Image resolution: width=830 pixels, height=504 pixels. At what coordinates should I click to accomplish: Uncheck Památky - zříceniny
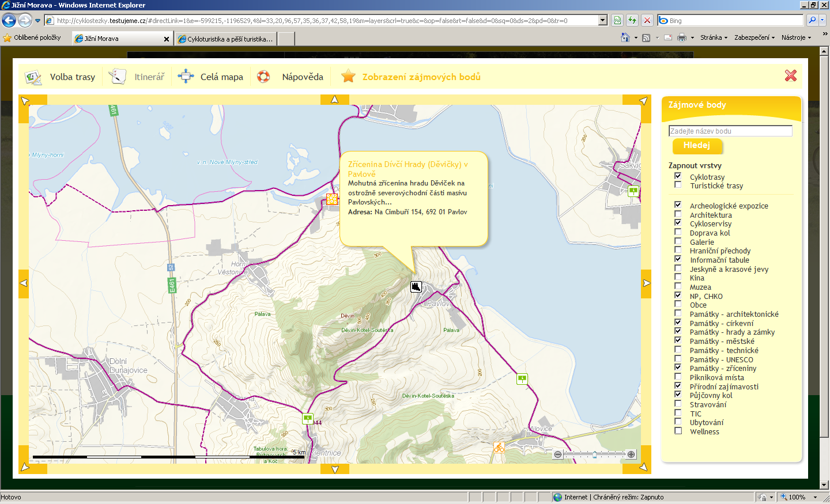[678, 367]
